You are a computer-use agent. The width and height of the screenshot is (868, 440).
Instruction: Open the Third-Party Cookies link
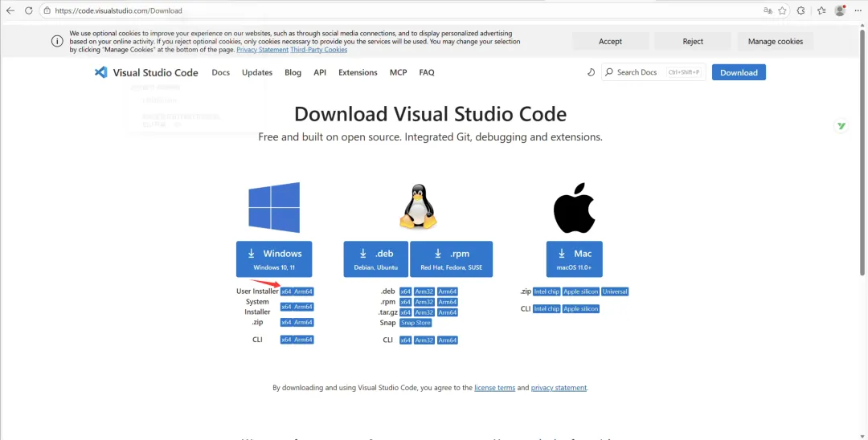pyautogui.click(x=319, y=50)
